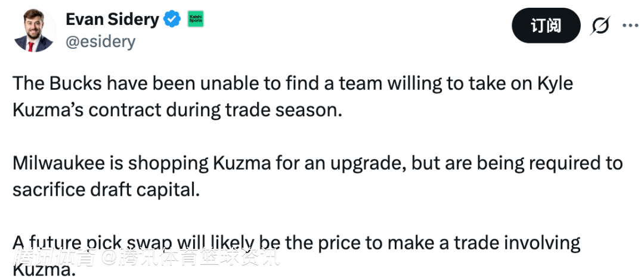The width and height of the screenshot is (644, 278).
Task: Click the Grok slashed-circle icon
Action: point(600,26)
